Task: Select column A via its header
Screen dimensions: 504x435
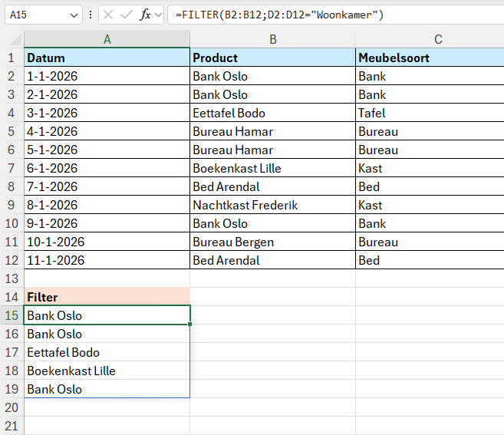Action: pos(107,39)
